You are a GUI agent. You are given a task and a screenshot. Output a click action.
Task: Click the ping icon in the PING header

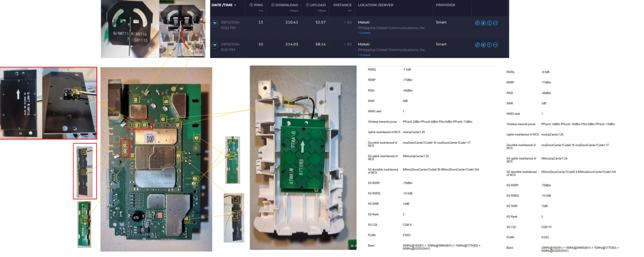252,5
